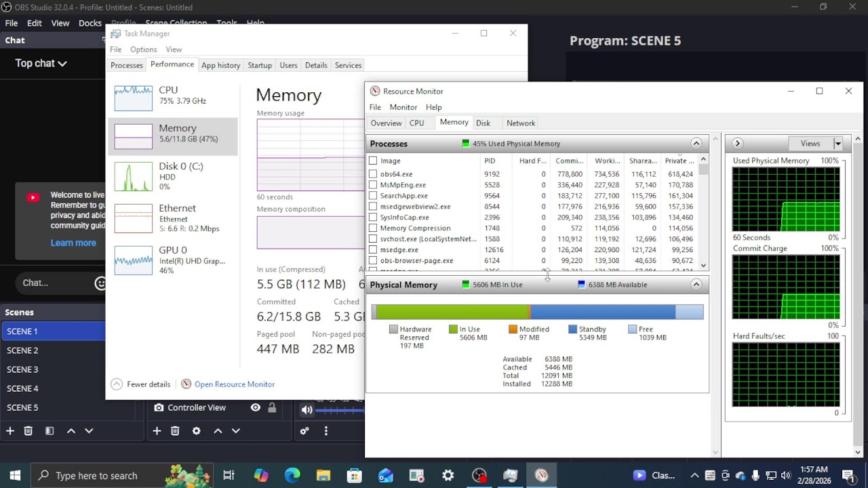This screenshot has width=868, height=488.
Task: Mute audio with mixer speaker icon
Action: (x=307, y=409)
